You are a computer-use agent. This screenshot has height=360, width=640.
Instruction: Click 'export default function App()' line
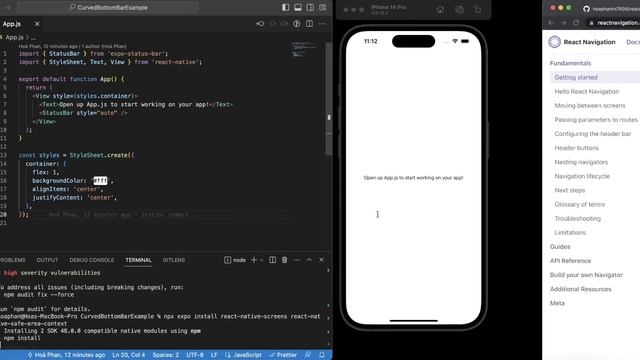tap(71, 79)
